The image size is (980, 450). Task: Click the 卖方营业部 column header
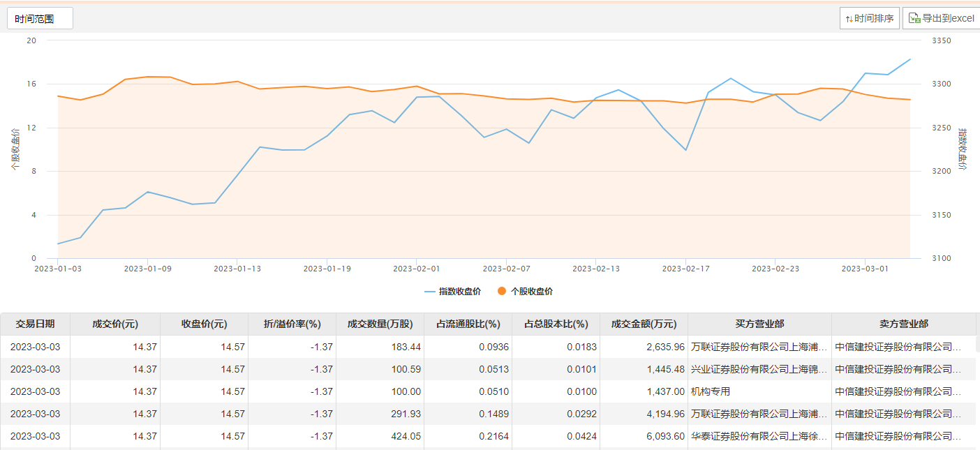pos(903,324)
